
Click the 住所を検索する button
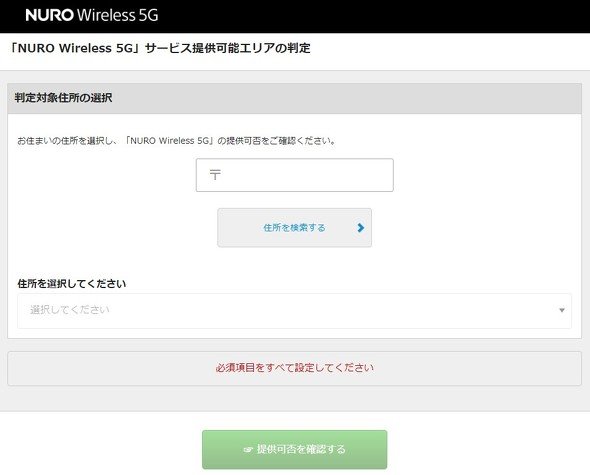pos(295,228)
